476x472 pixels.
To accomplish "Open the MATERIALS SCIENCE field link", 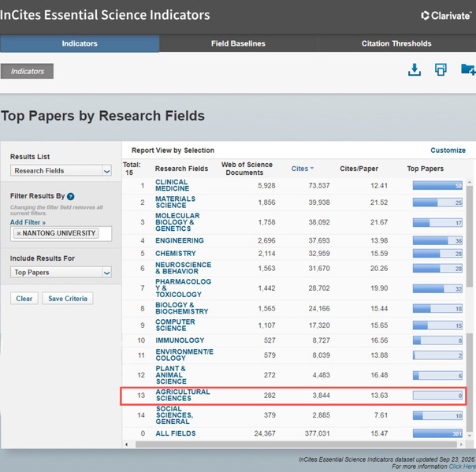I will point(175,203).
